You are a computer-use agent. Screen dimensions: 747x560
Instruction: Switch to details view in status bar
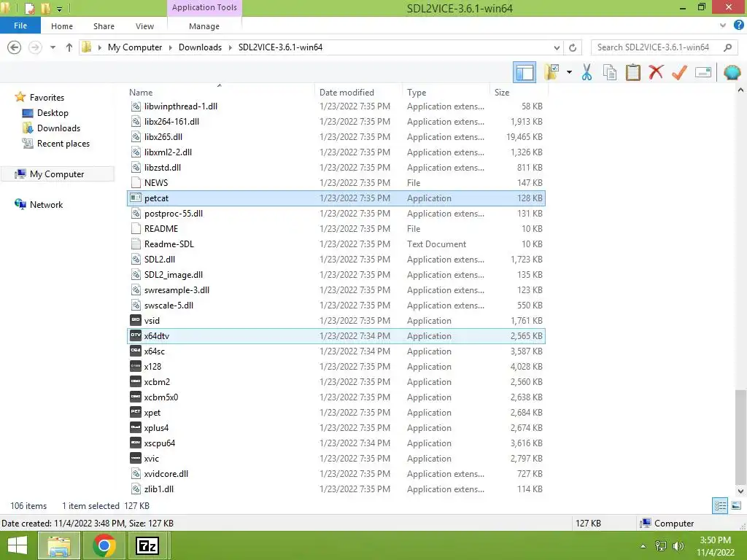tap(720, 505)
